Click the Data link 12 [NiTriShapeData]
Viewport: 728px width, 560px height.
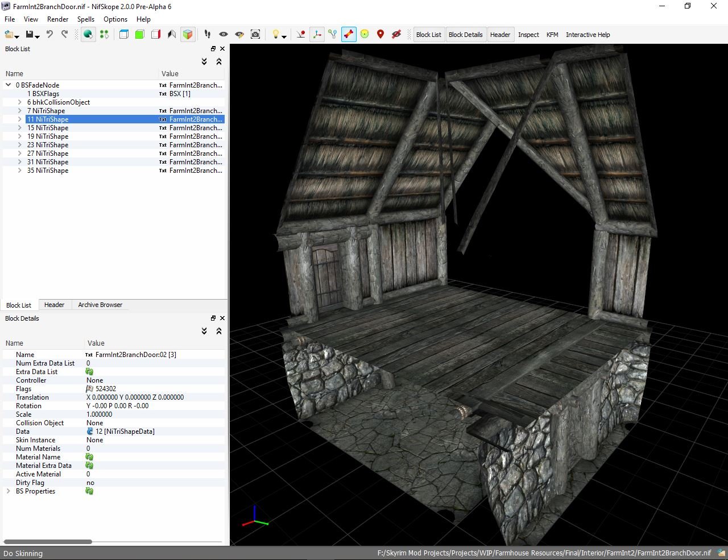click(125, 432)
